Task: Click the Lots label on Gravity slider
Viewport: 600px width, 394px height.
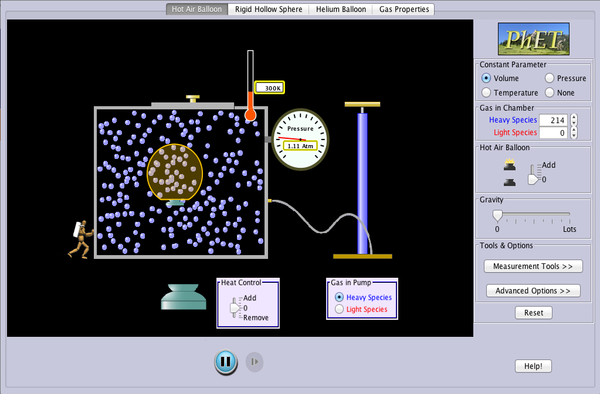Action: coord(569,229)
